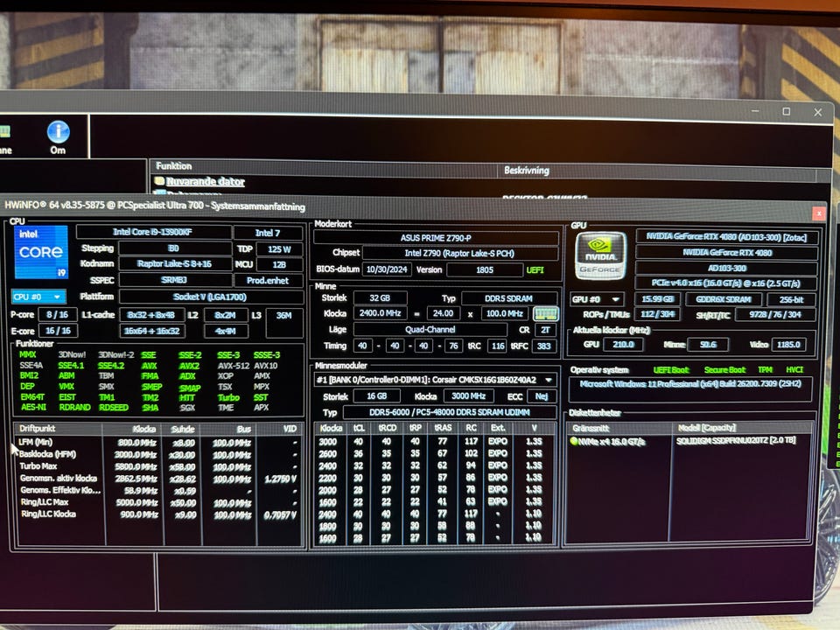The width and height of the screenshot is (840, 630).
Task: Maximize the main HWiNFO window
Action: [786, 112]
